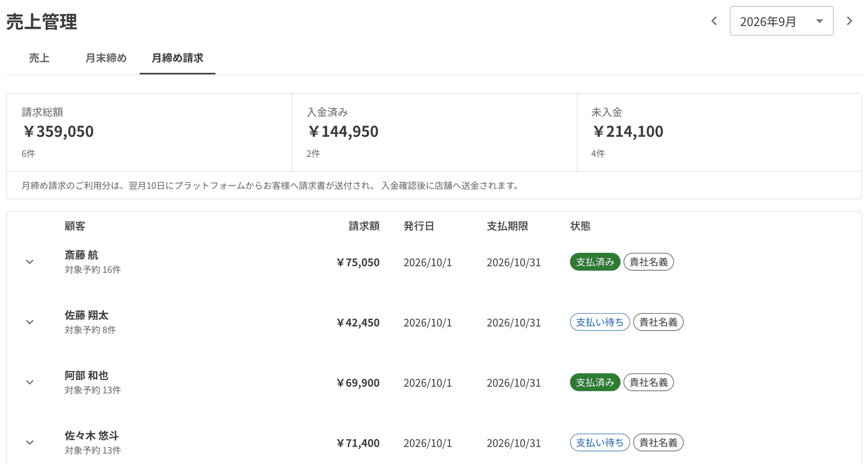Click the 請求総額 value ¥359,050
The image size is (868, 464).
[58, 131]
